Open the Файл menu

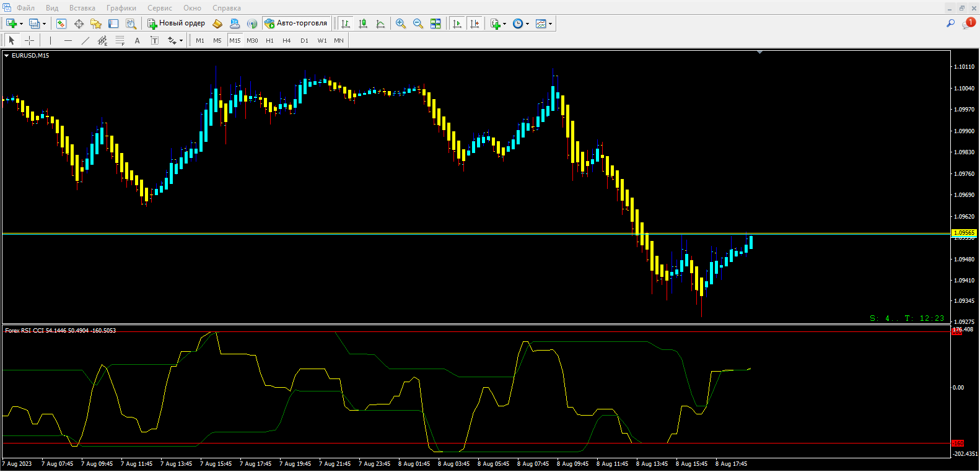[x=25, y=8]
